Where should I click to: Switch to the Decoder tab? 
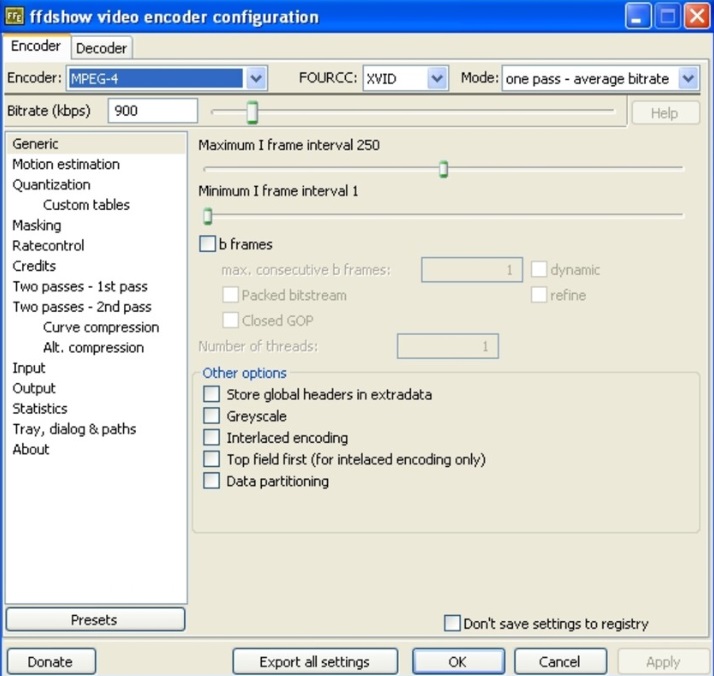tap(101, 48)
